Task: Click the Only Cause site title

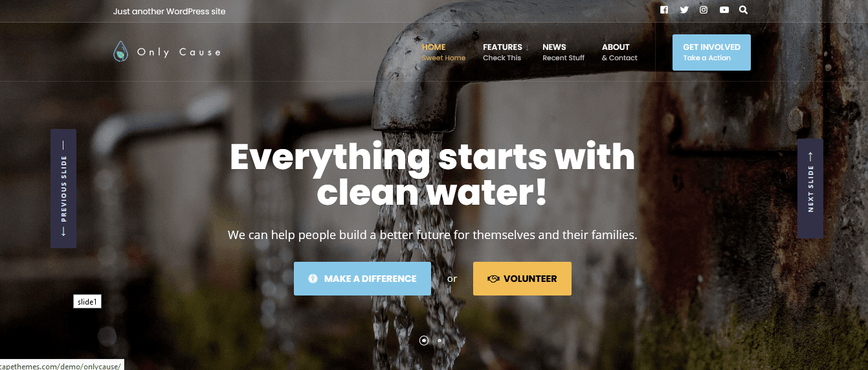Action: coord(179,52)
